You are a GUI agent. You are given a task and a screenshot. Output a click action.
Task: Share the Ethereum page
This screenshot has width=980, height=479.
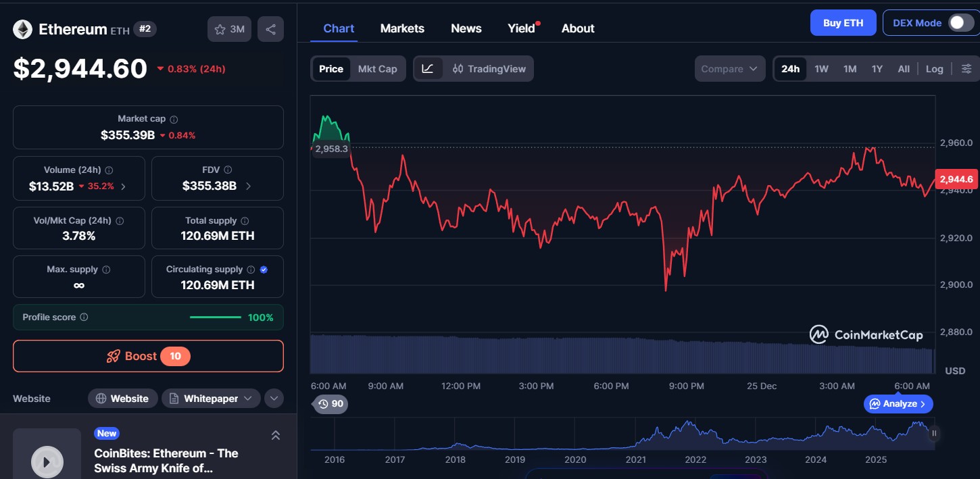point(270,29)
